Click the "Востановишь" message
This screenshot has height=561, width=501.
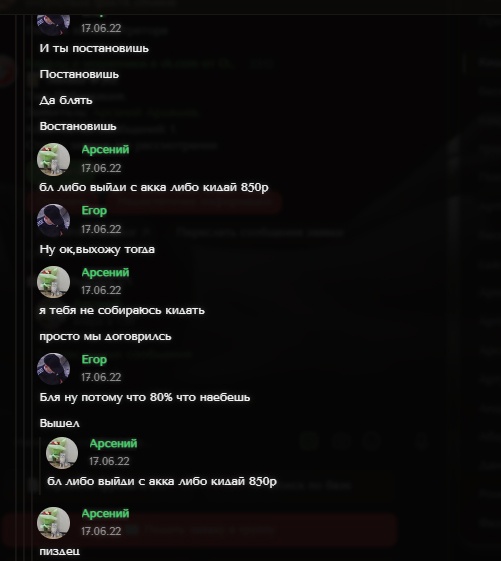[78, 126]
